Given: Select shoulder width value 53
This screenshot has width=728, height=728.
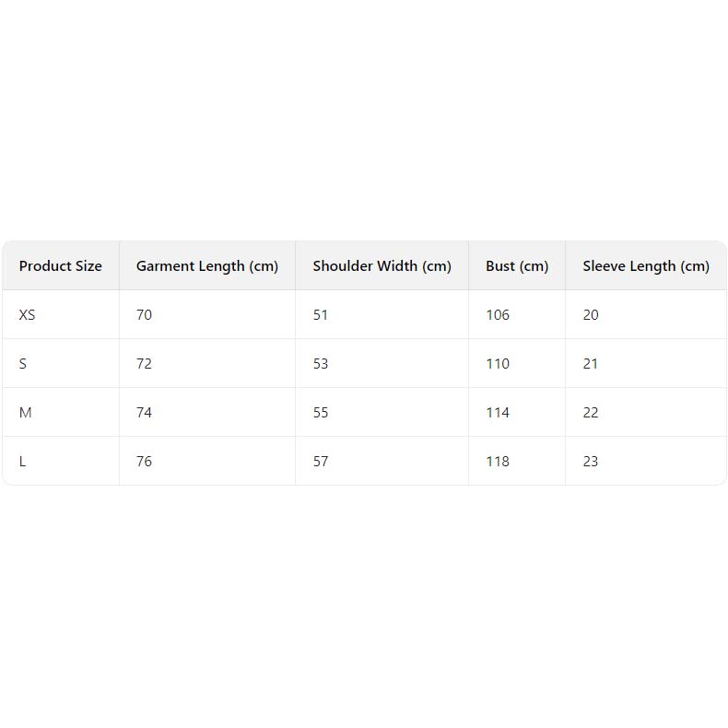Looking at the screenshot, I should tap(320, 364).
